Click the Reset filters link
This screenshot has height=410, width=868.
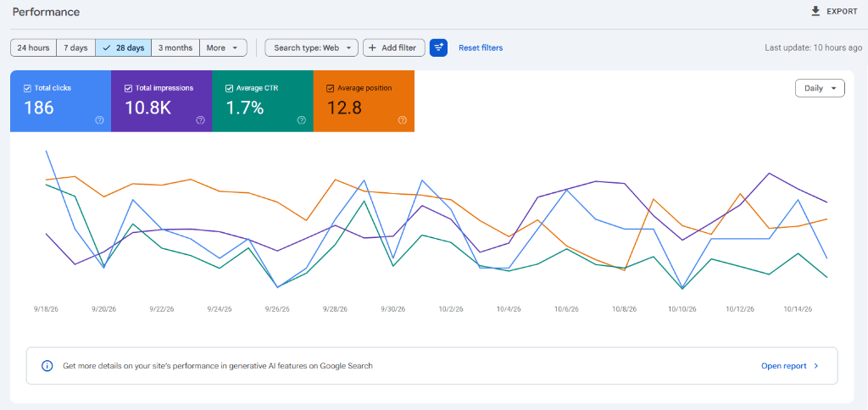481,47
